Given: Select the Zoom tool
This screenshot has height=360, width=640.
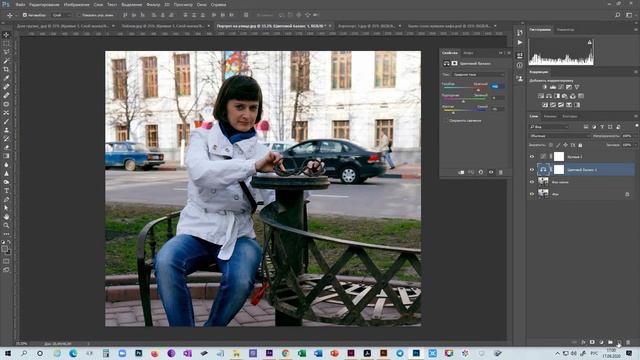Looking at the screenshot, I should 6,225.
